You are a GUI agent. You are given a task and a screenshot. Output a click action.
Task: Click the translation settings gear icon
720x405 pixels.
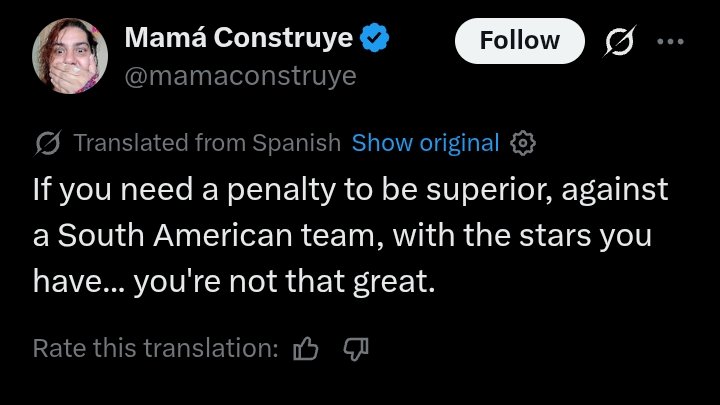[523, 143]
